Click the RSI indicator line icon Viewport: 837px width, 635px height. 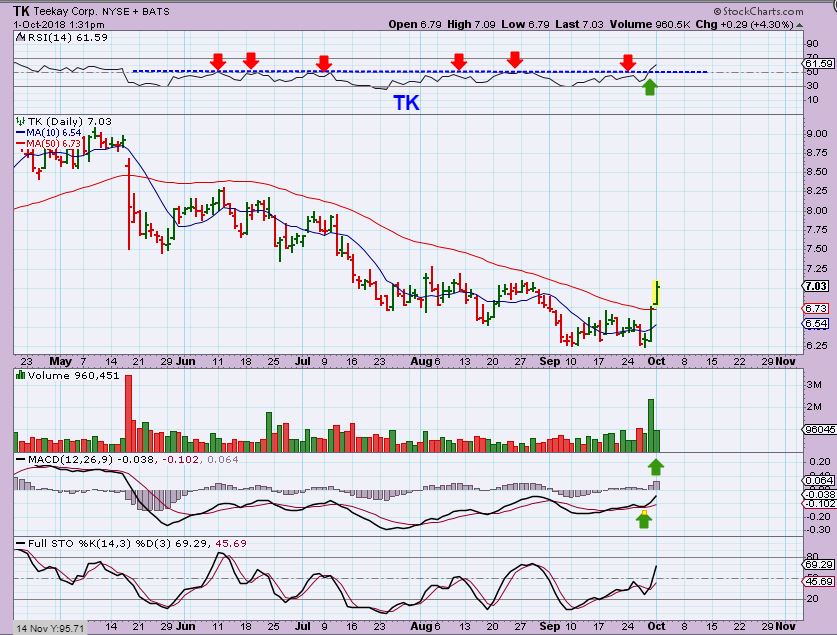(20, 37)
